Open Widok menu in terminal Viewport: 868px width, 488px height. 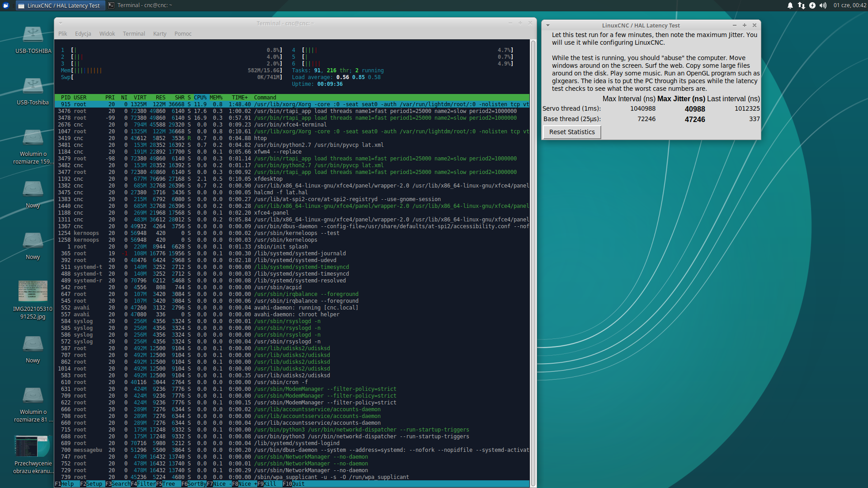pyautogui.click(x=107, y=34)
